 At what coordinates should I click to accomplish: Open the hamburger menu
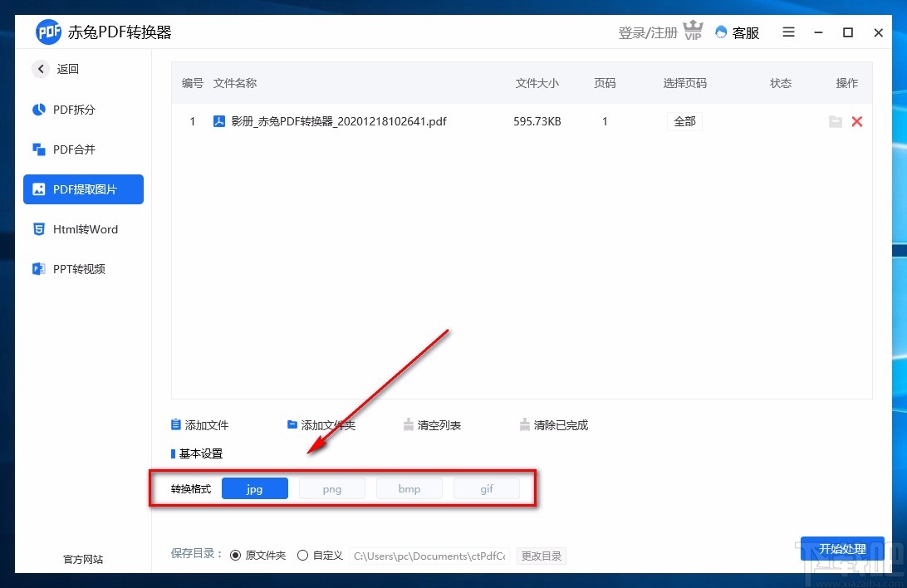(788, 32)
